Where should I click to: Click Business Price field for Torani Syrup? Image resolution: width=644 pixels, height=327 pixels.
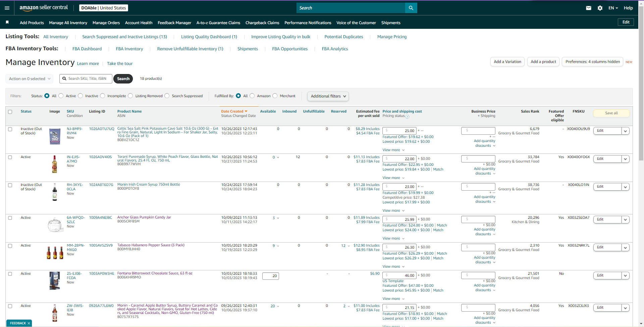(x=478, y=159)
